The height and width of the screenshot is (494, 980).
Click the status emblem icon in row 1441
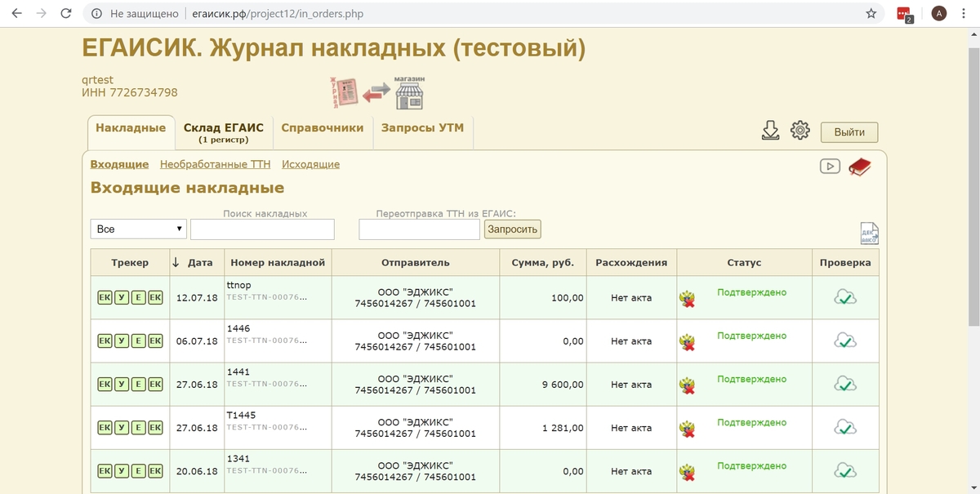(x=688, y=385)
